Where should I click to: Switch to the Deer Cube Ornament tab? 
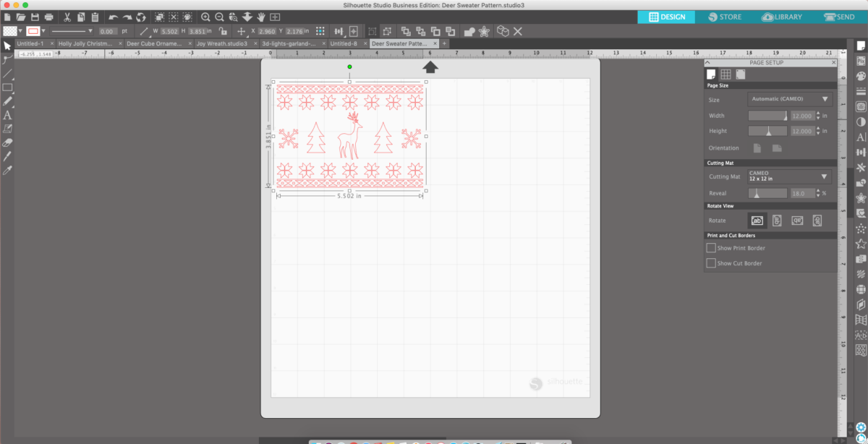point(154,43)
